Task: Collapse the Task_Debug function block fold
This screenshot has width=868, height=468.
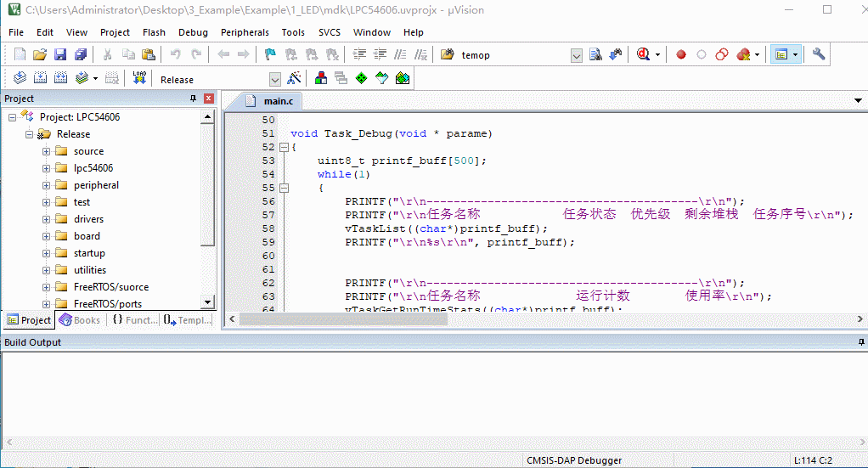Action: point(284,147)
